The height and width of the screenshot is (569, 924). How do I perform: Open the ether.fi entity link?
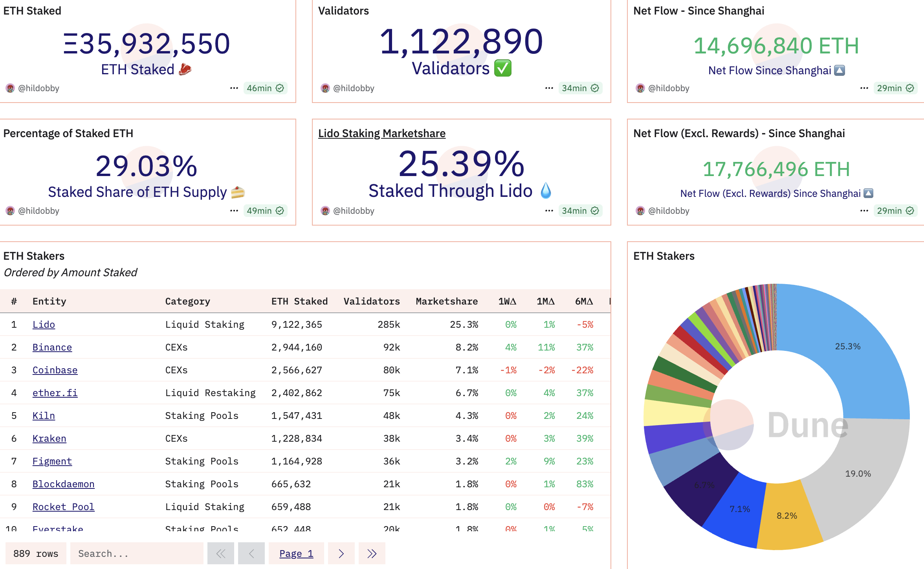[x=55, y=393]
